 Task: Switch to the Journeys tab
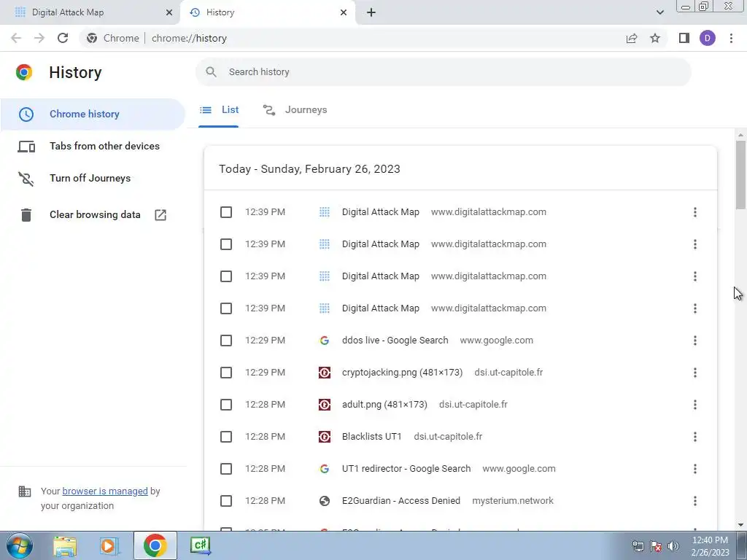point(295,110)
